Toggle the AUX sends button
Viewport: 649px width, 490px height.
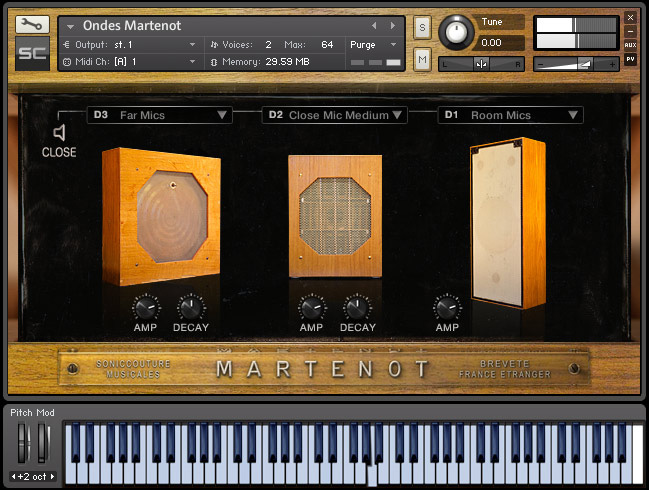click(630, 45)
